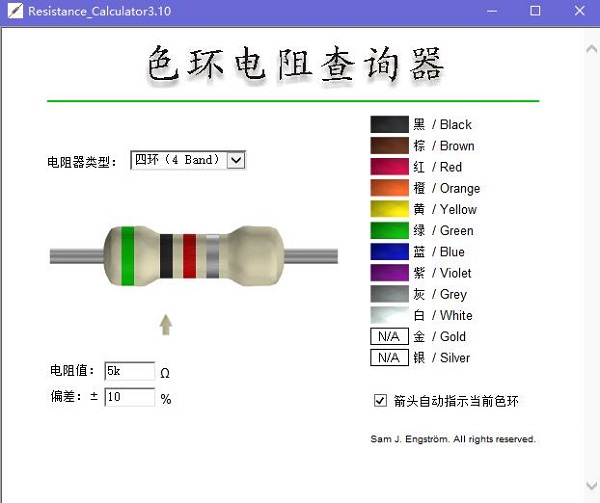Image resolution: width=600 pixels, height=503 pixels.
Task: Click the 四环 (4 Band) combo box
Action: pyautogui.click(x=188, y=160)
